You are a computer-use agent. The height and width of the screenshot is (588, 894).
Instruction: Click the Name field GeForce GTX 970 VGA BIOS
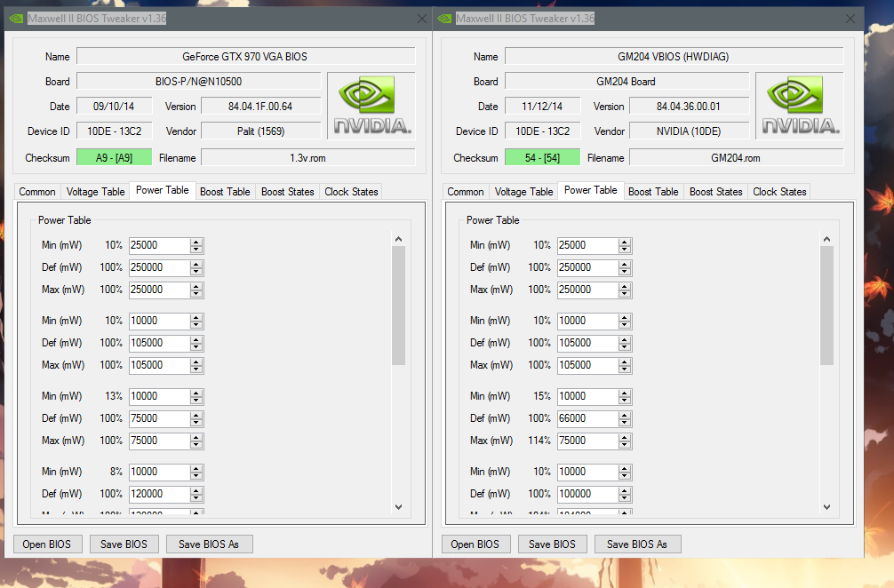click(x=246, y=57)
